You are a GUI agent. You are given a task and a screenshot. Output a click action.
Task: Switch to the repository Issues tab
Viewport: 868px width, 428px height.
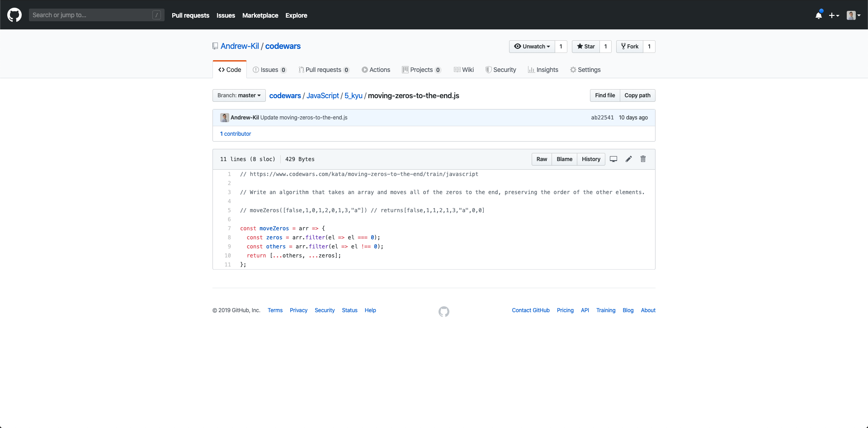269,70
